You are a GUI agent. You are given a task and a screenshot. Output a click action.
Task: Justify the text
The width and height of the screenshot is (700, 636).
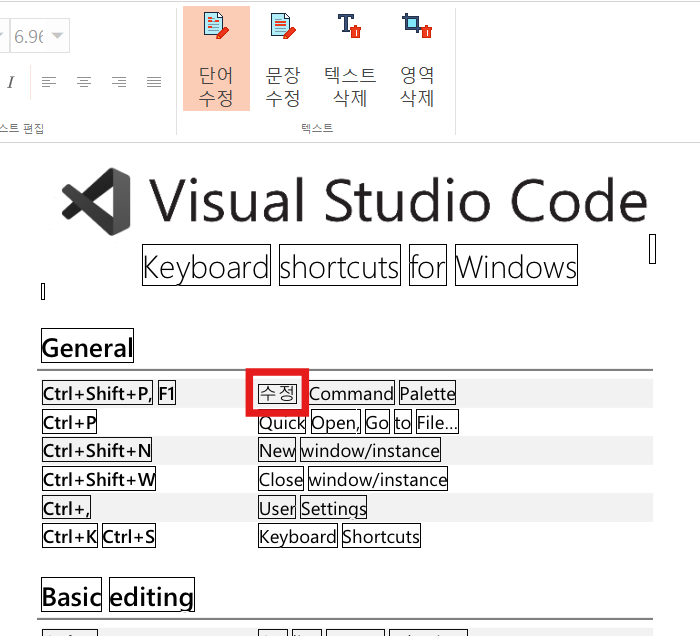(154, 82)
